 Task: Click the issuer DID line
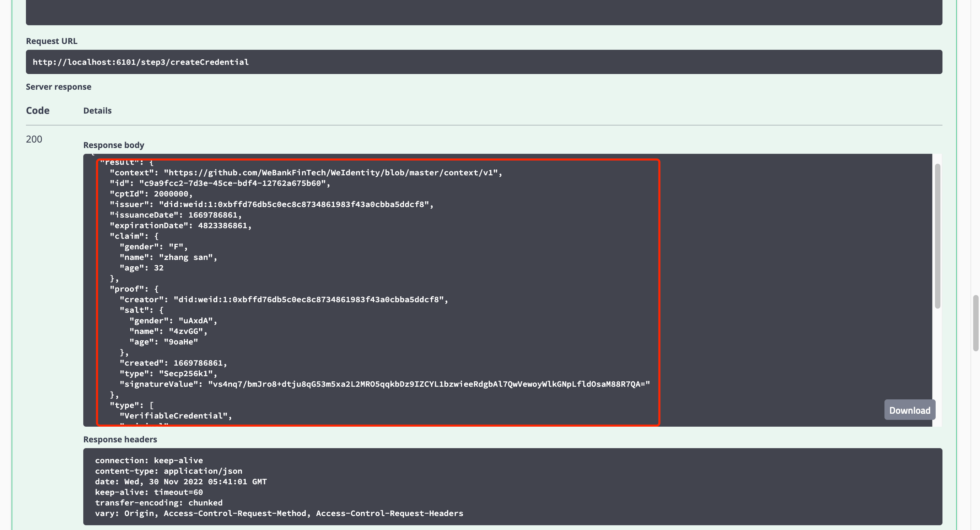point(271,205)
